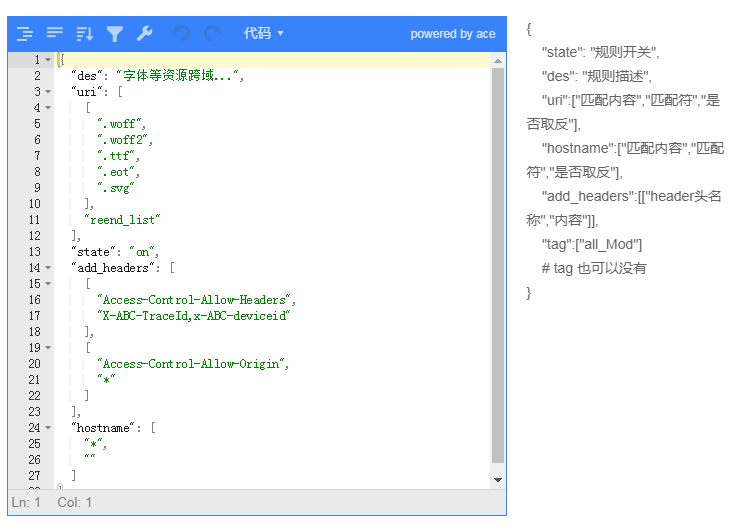Click the ".woff2" string on line 6
This screenshot has width=735, height=528.
point(123,140)
